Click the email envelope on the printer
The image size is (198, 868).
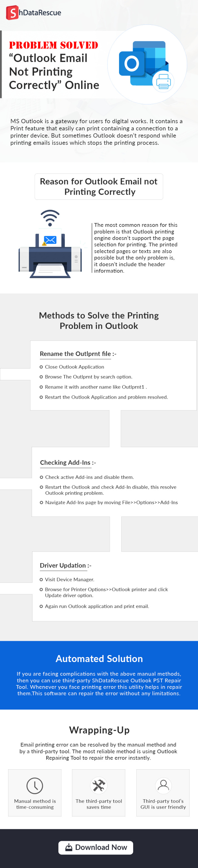coord(50,240)
